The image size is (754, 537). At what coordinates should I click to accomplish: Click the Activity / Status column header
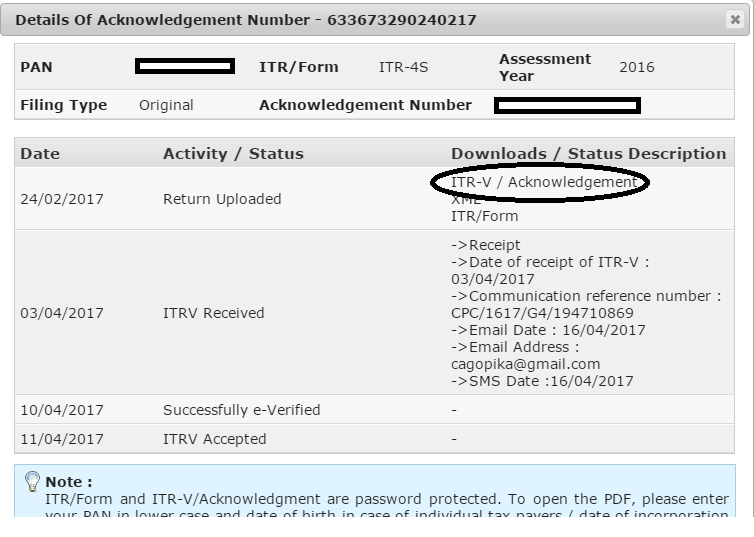(x=233, y=154)
